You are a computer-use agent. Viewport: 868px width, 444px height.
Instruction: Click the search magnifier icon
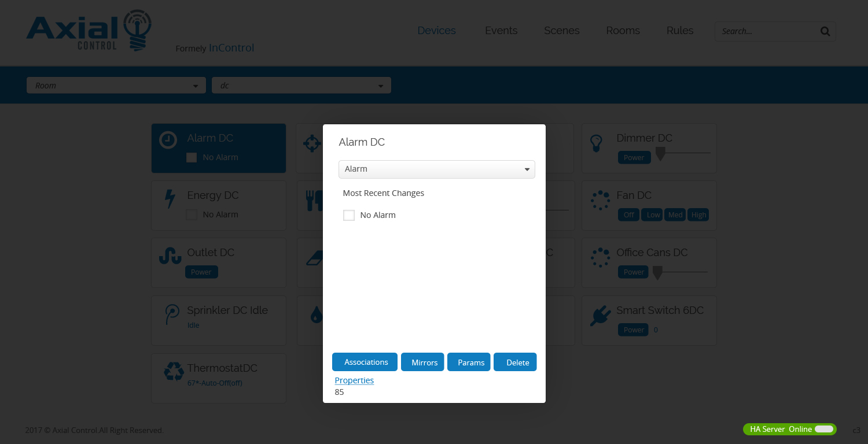(x=825, y=31)
